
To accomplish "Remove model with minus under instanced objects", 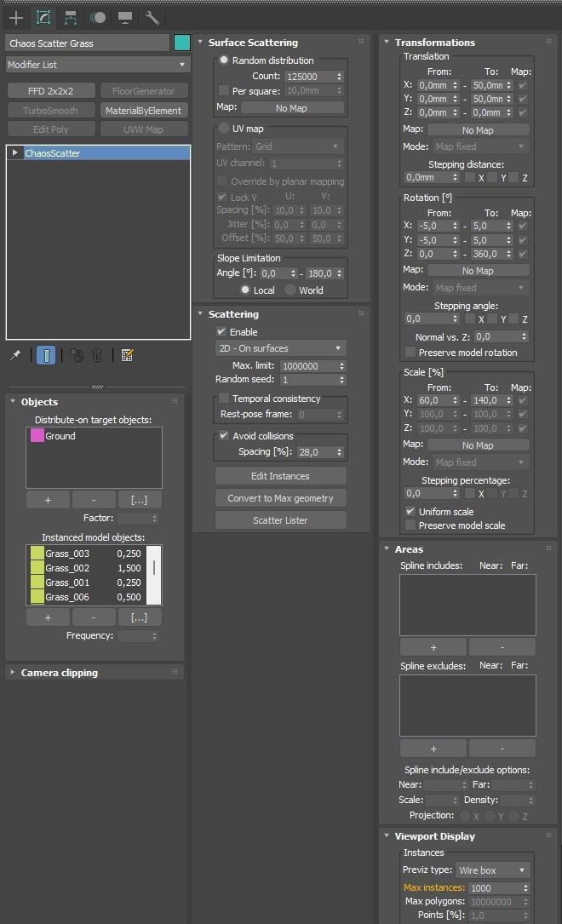I will (x=94, y=617).
